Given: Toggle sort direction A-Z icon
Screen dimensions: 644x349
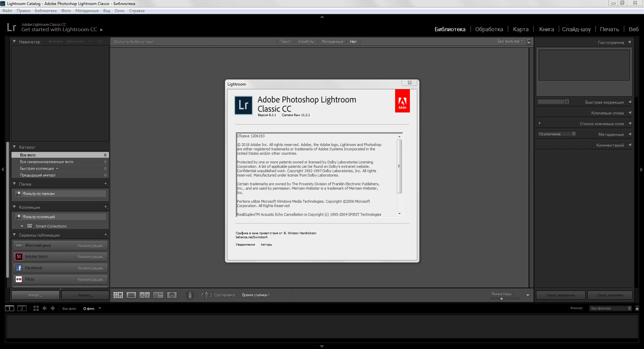Looking at the screenshot, I should click(x=206, y=295).
